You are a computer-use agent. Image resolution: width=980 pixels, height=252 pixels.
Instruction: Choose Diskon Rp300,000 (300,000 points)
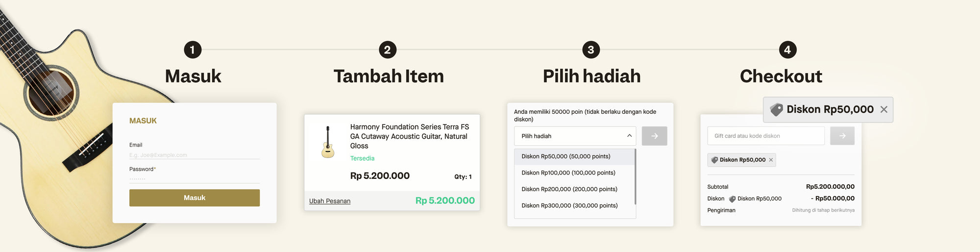click(569, 205)
